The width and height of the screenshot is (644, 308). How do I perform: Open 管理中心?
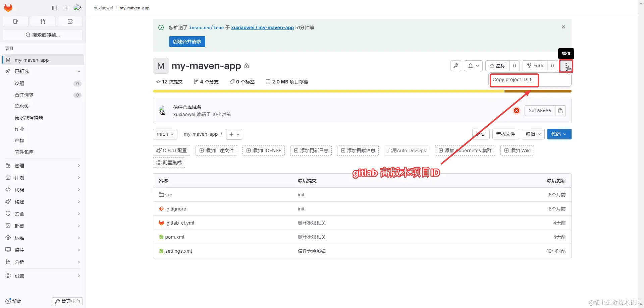click(67, 301)
